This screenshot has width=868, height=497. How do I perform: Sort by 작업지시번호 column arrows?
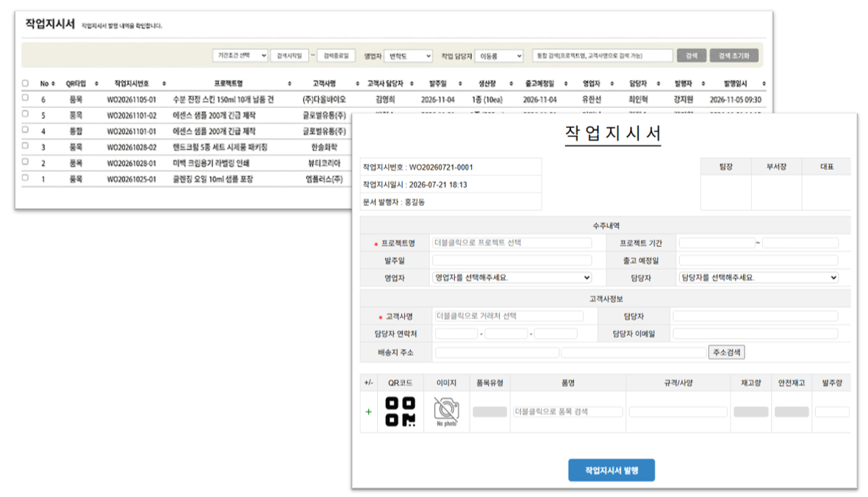click(x=164, y=84)
